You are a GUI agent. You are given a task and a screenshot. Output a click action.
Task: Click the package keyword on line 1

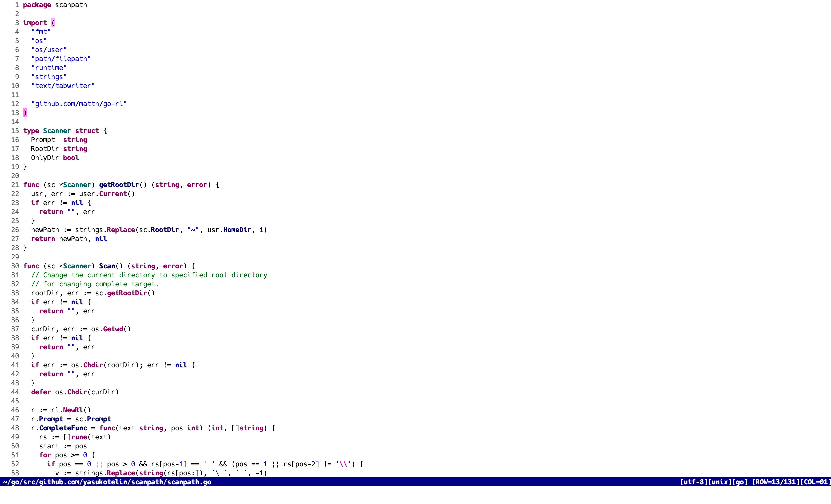coord(37,5)
